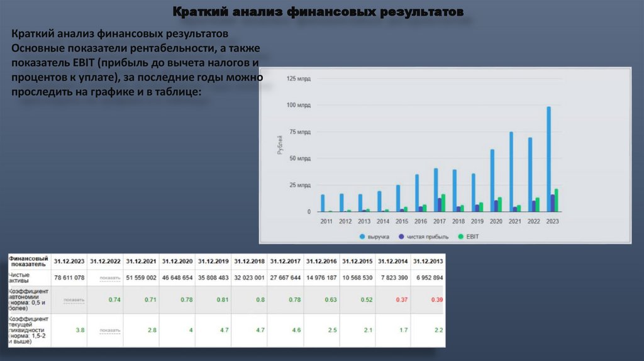Click the Финансовый показатель header cell
Viewport: 644px width, 361px height.
pyautogui.click(x=28, y=261)
